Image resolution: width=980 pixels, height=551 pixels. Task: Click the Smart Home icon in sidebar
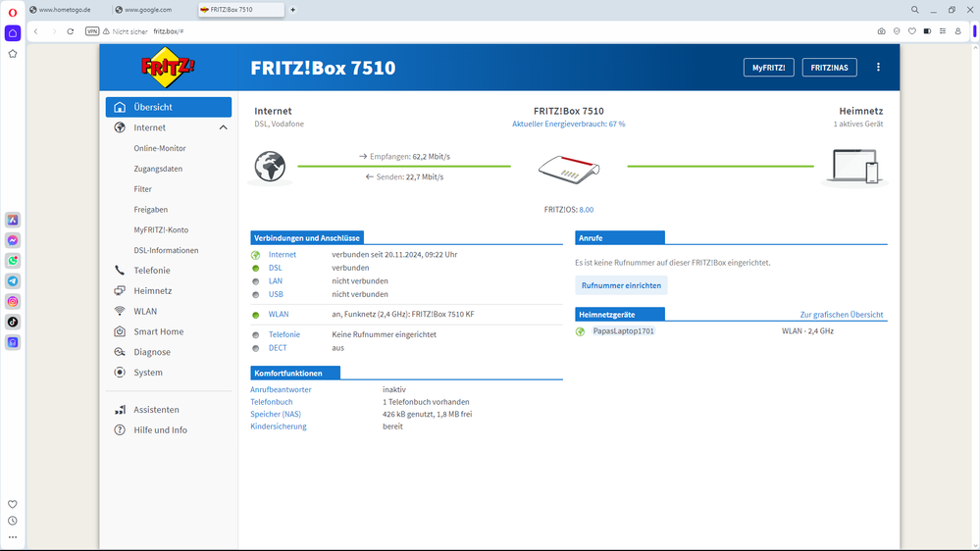pyautogui.click(x=120, y=331)
